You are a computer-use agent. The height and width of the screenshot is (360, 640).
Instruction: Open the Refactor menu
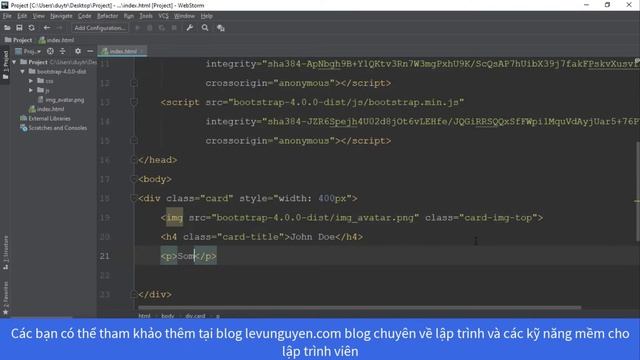point(107,16)
